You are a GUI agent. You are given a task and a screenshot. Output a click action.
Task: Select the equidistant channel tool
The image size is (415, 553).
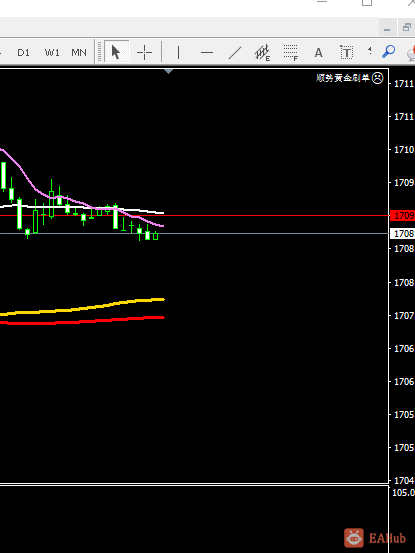click(263, 53)
